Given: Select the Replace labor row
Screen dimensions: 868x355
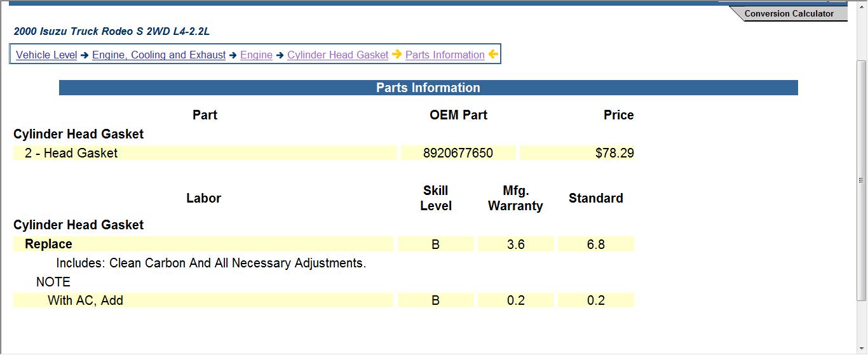Looking at the screenshot, I should click(x=203, y=244).
